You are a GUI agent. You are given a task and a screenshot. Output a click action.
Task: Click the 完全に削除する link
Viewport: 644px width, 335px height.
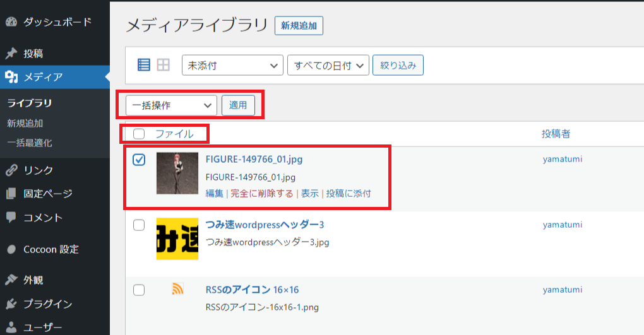tap(262, 193)
